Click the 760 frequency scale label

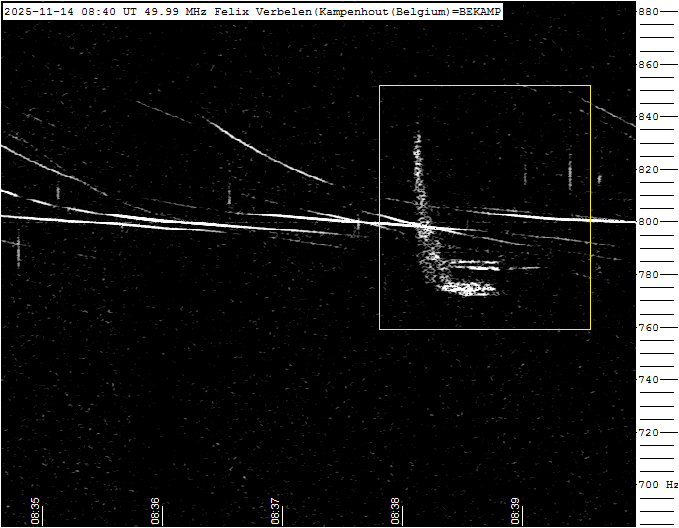tap(649, 327)
